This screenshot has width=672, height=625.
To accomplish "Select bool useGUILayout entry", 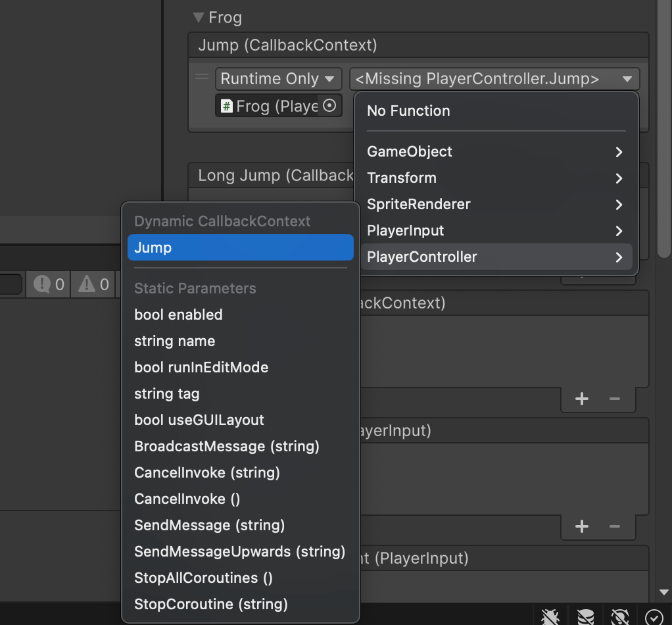I will (241, 420).
